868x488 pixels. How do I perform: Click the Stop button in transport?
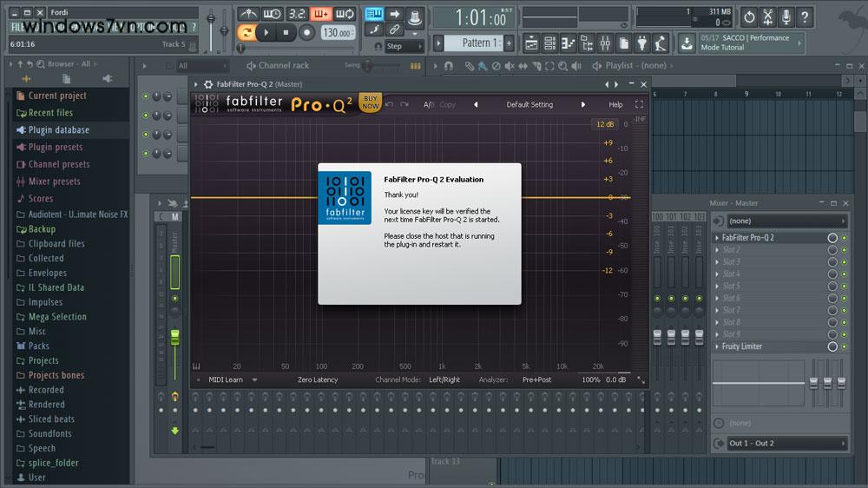[286, 33]
